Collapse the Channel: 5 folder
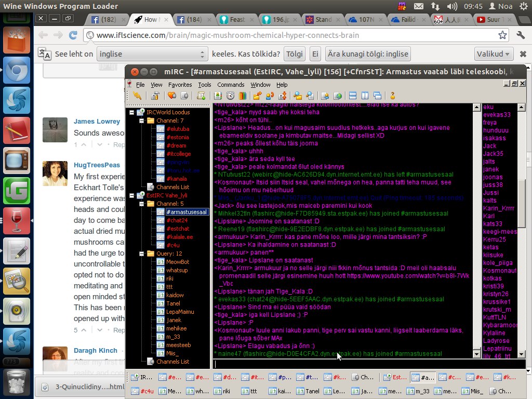The image size is (532, 399). (x=141, y=204)
